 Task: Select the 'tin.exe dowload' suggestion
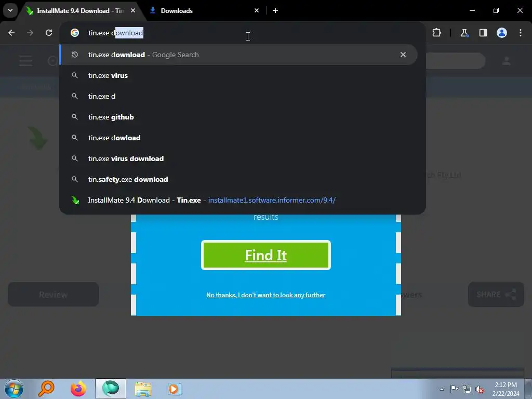click(238, 137)
